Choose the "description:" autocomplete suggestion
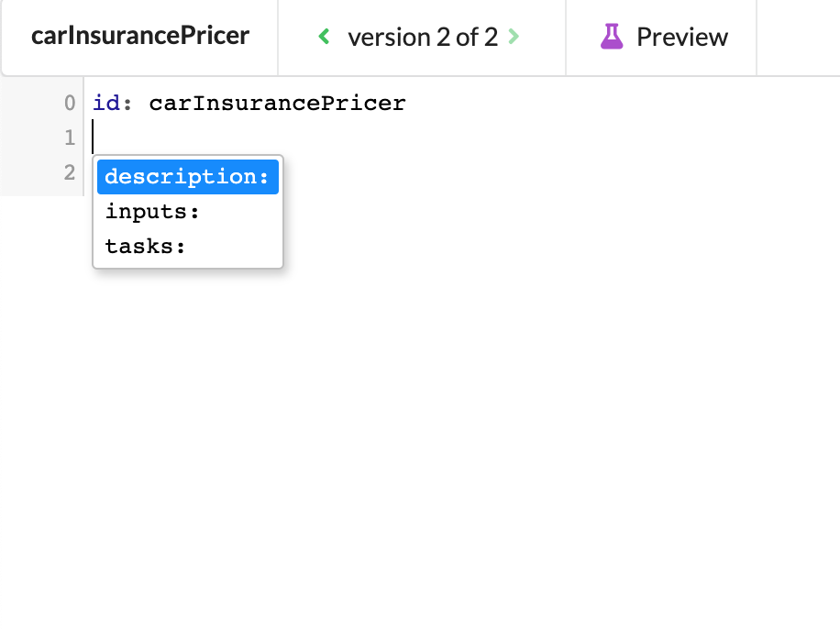Viewport: 840px width, 629px height. pos(188,177)
